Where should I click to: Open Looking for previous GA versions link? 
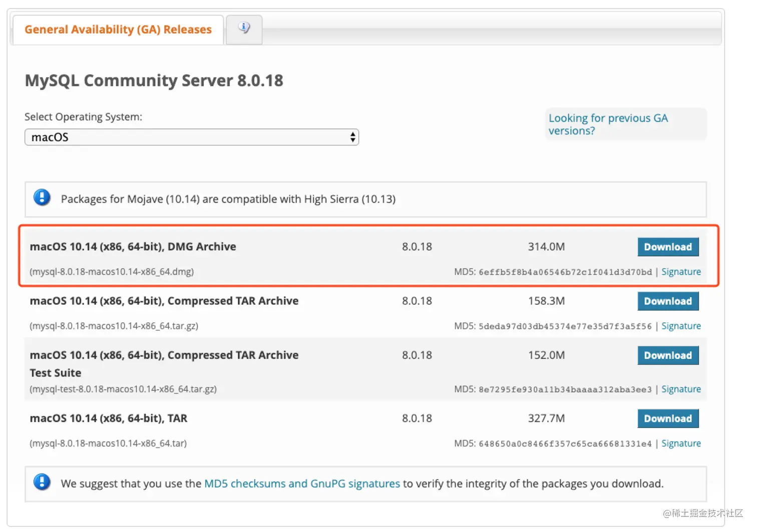[x=608, y=124]
